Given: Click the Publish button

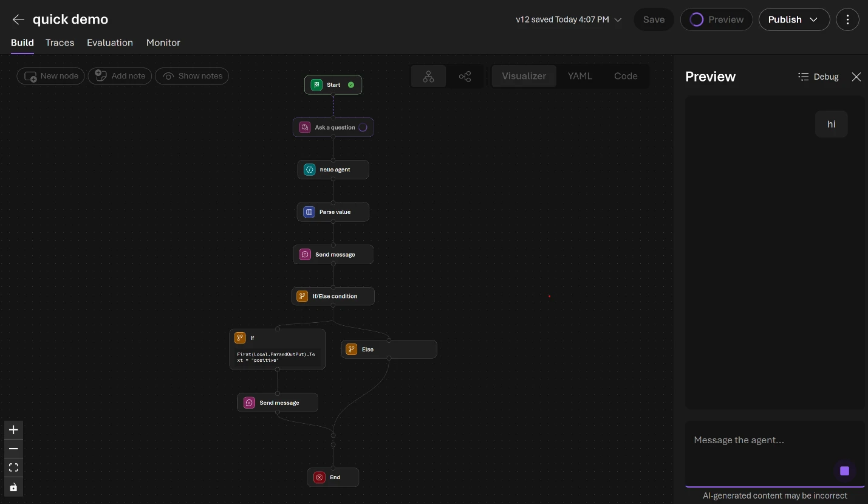Looking at the screenshot, I should click(785, 19).
